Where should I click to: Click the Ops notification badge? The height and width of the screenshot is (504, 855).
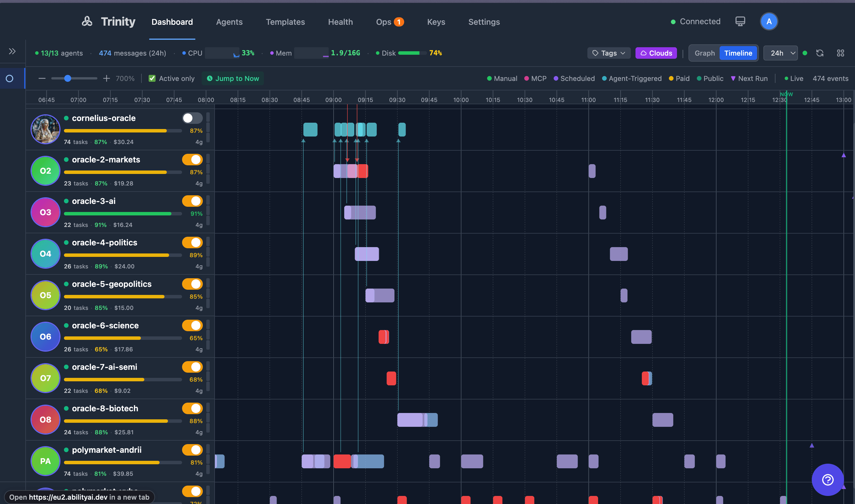[399, 22]
